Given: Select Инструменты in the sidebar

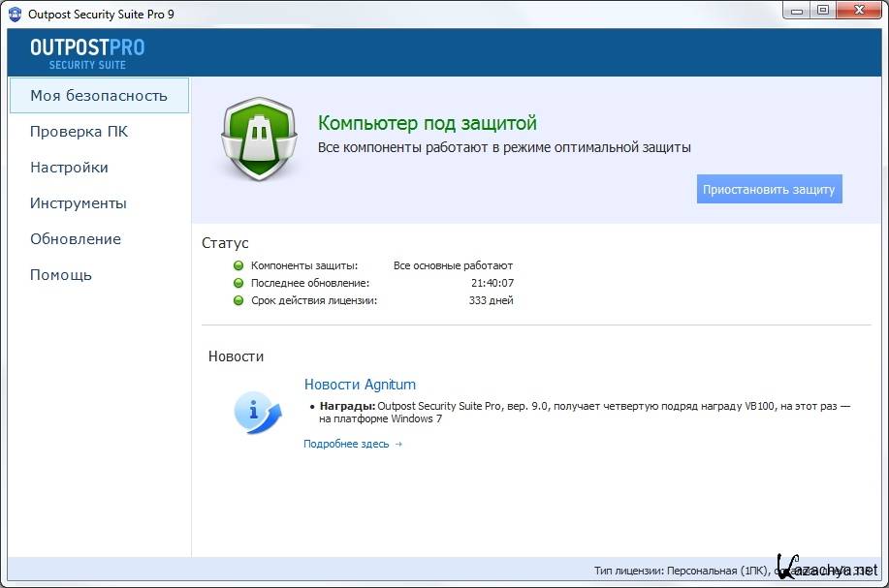Looking at the screenshot, I should click(79, 203).
